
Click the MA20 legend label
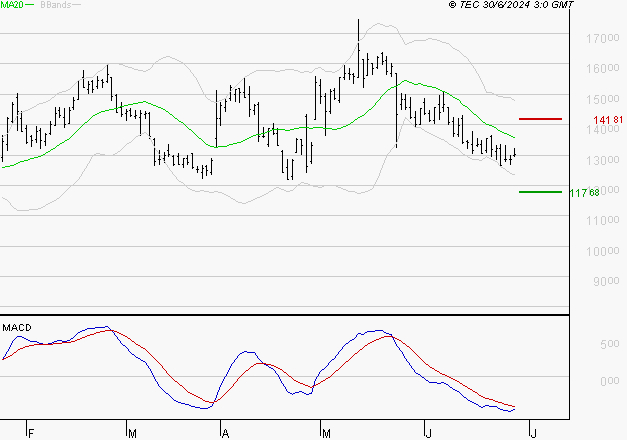pyautogui.click(x=12, y=4)
